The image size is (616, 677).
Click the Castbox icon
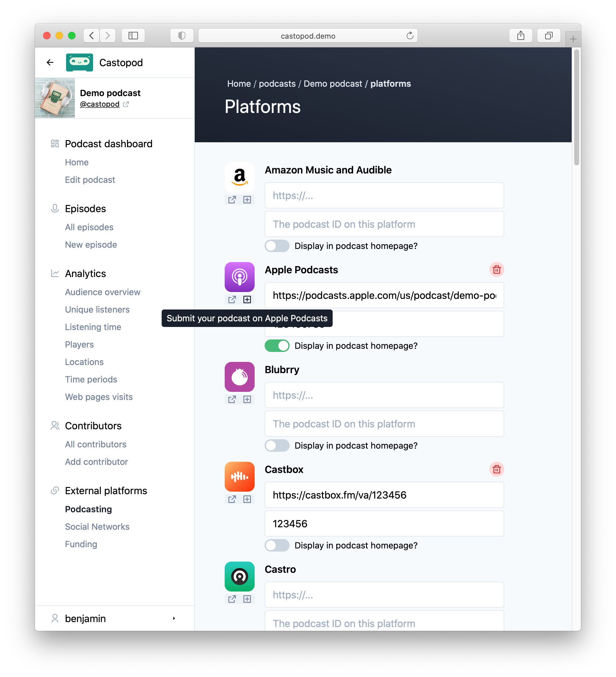240,476
